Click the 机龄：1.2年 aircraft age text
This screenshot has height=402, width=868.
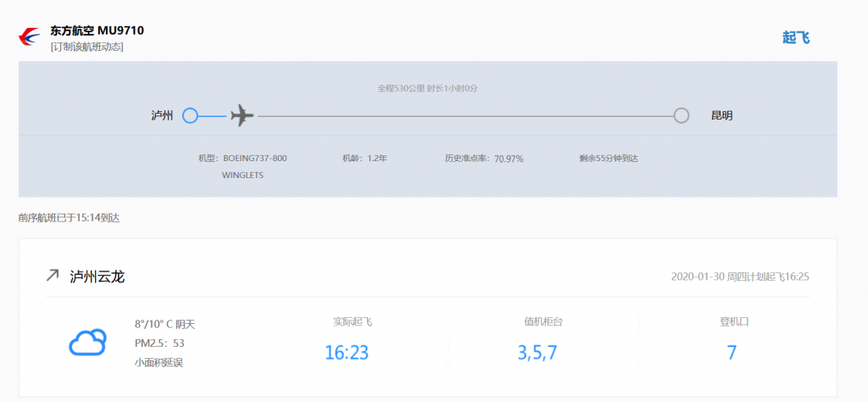[364, 159]
